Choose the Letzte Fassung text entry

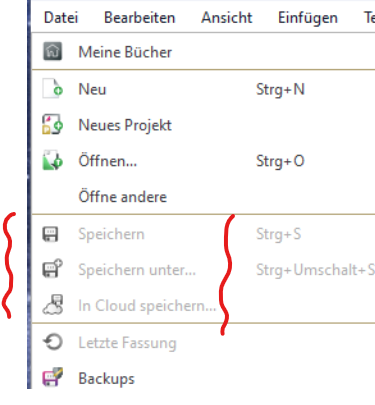pyautogui.click(x=127, y=343)
